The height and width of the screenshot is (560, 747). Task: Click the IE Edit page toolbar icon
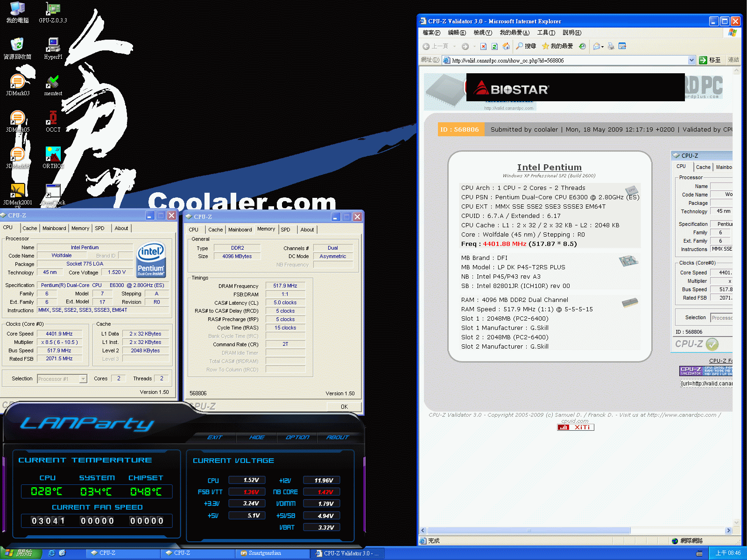click(x=622, y=46)
